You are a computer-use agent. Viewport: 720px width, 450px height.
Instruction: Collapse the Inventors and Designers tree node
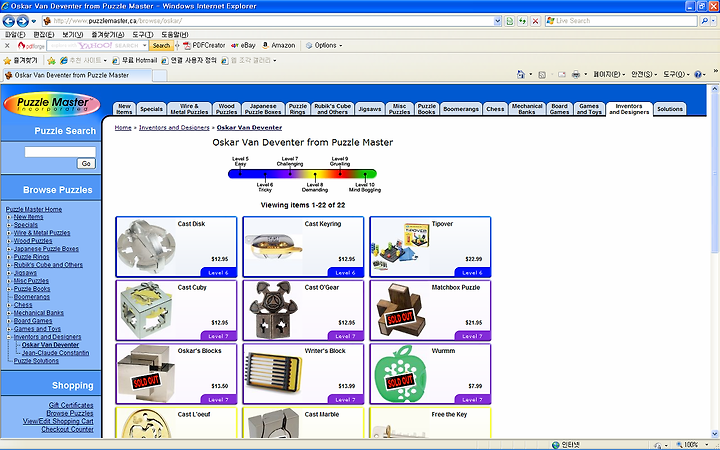pyautogui.click(x=9, y=337)
